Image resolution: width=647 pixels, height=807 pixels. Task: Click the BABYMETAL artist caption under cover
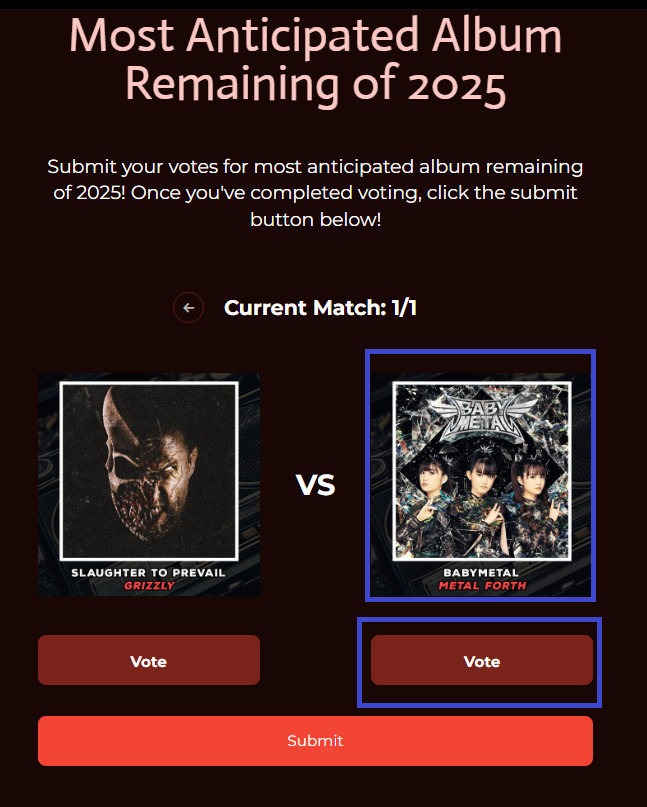pos(481,572)
